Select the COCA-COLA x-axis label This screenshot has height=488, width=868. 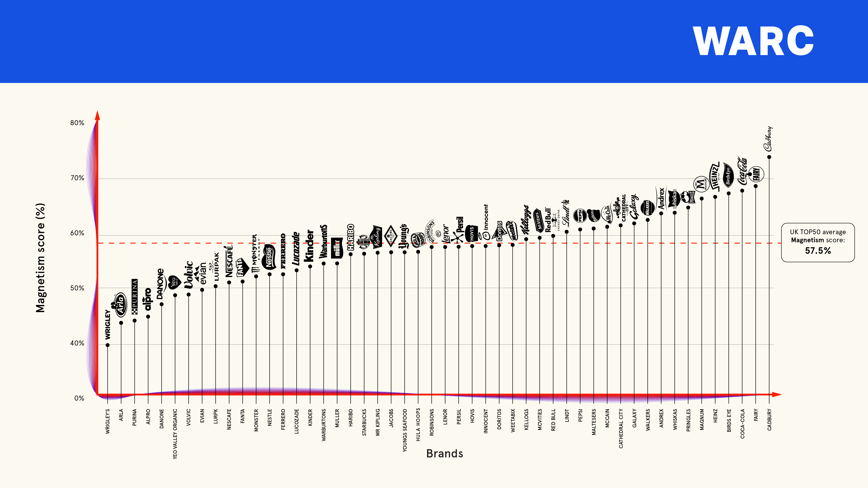(742, 424)
